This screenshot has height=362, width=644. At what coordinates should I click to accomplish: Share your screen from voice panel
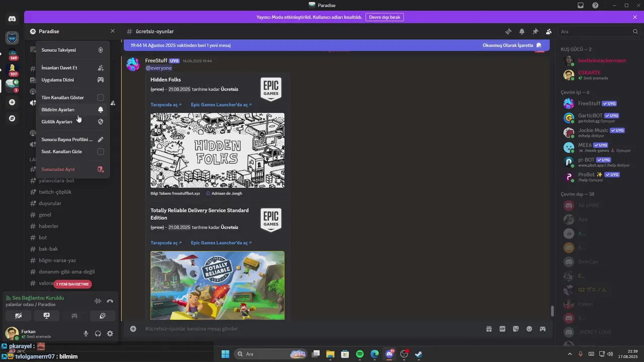click(46, 316)
